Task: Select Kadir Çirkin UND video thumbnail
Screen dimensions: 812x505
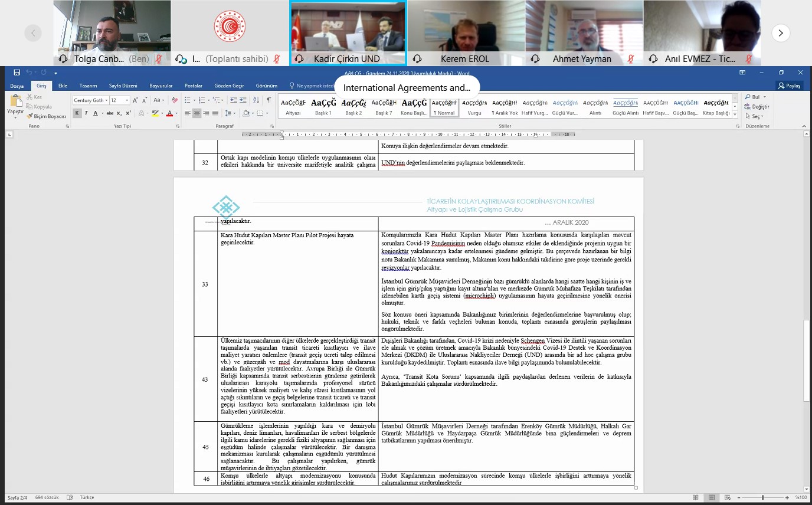Action: click(x=348, y=32)
